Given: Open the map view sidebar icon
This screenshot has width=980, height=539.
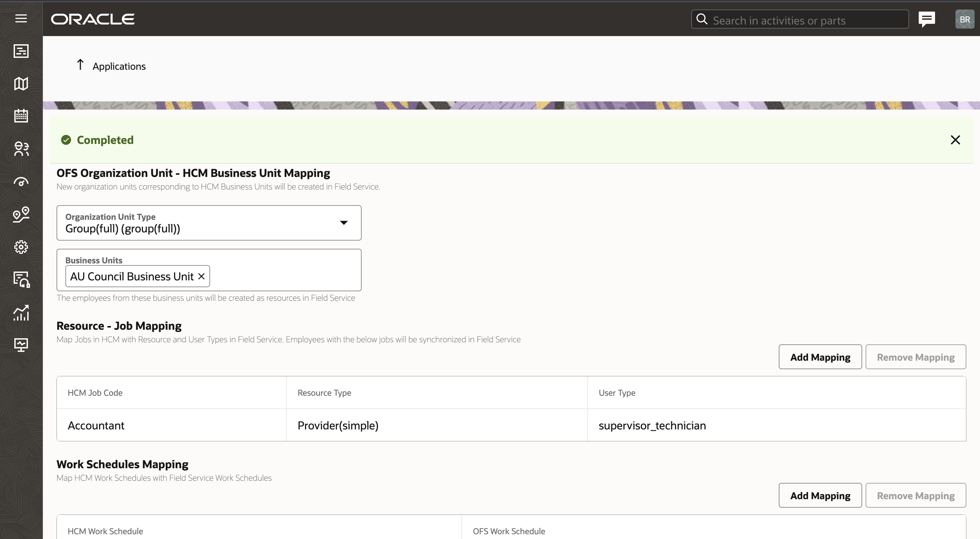Looking at the screenshot, I should pos(21,84).
